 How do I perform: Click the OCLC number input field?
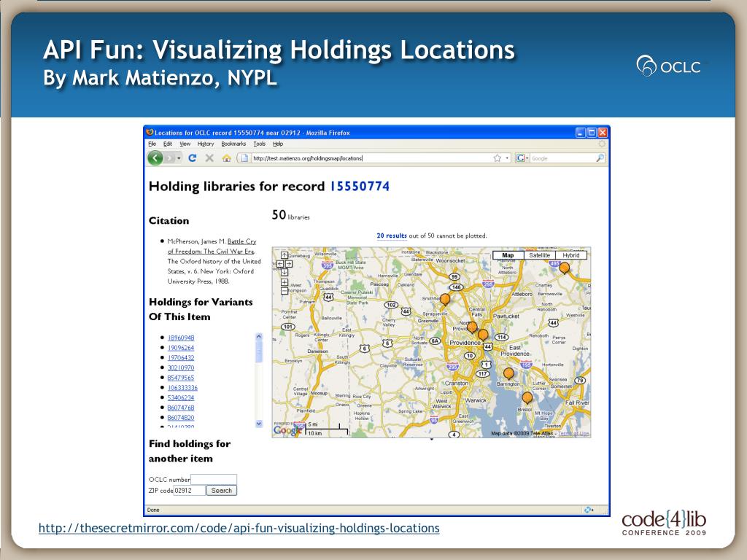(x=214, y=479)
